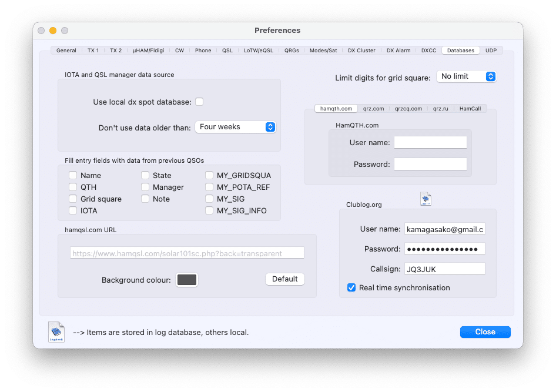This screenshot has width=556, height=392.
Task: Switch to the LoTW/eQSL tab
Action: click(x=259, y=50)
